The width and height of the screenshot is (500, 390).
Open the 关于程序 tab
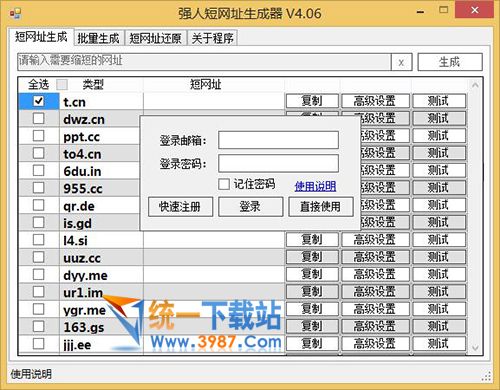(x=212, y=38)
